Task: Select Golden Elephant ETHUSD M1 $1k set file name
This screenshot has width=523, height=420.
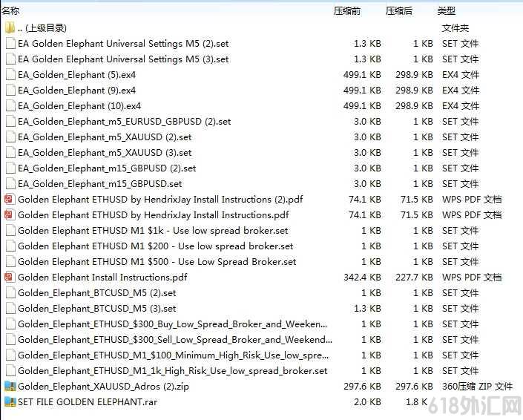Action: [153, 231]
